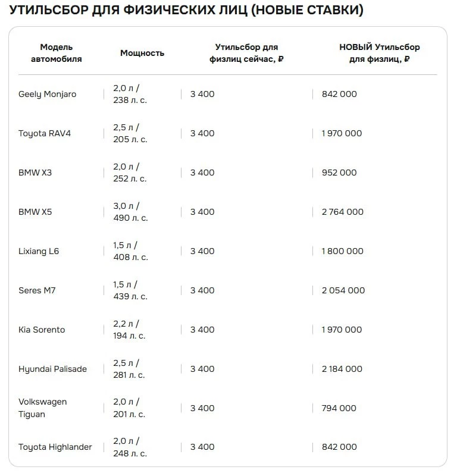
Task: Select the "Утильсбор для физлиц сейчас" column header
Action: point(246,53)
